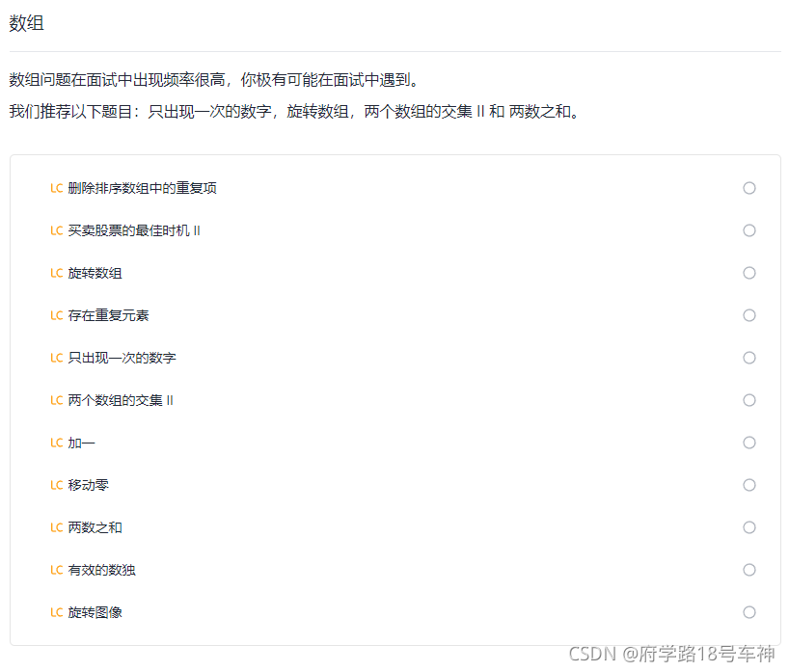The width and height of the screenshot is (789, 672).
Task: Click the LC icon beside 加一
Action: (56, 443)
